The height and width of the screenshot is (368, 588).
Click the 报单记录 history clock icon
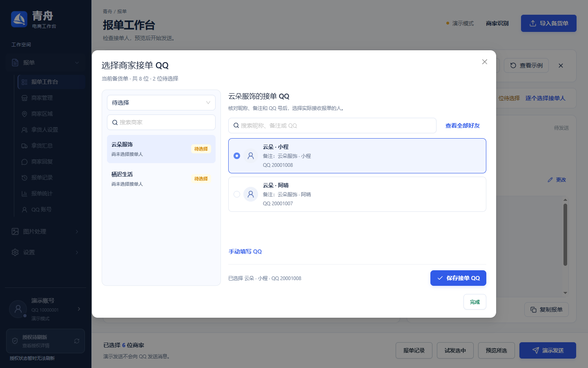(x=24, y=177)
